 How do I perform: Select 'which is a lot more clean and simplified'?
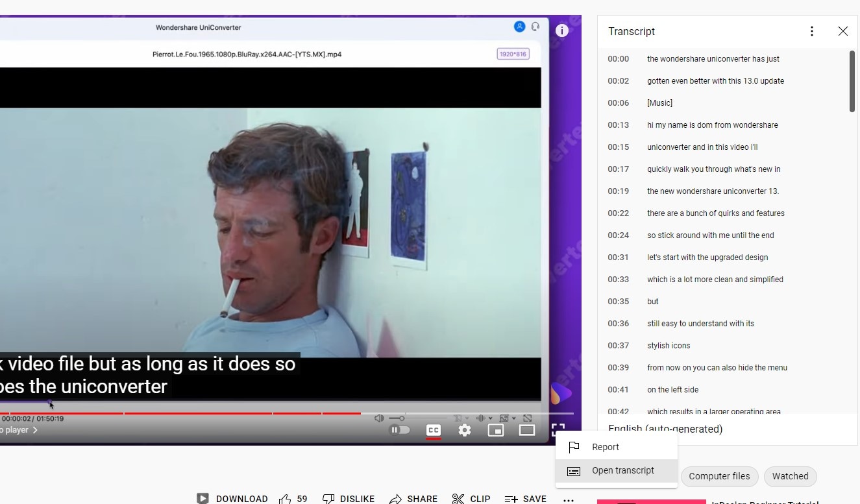(723, 280)
